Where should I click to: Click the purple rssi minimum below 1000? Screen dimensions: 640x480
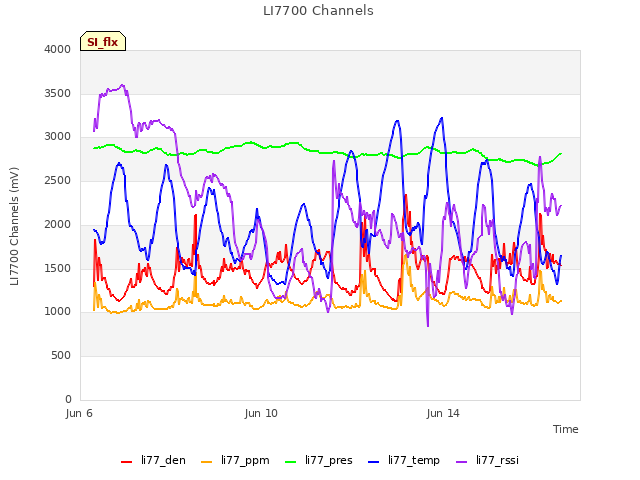click(x=428, y=326)
